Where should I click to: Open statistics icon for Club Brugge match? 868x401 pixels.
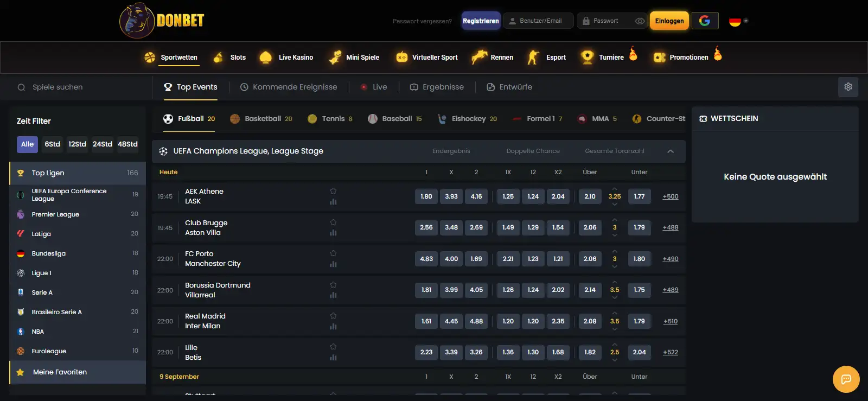(333, 233)
